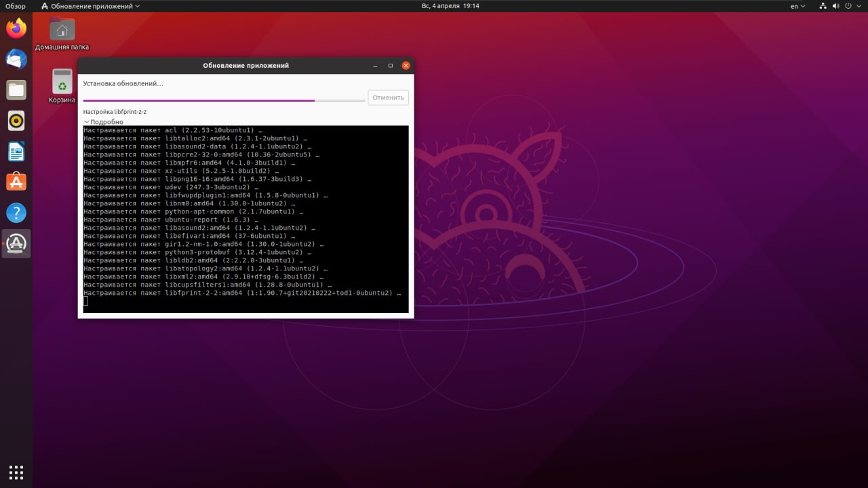The image size is (868, 488).
Task: Click the update installation progress bar
Action: pos(224,100)
